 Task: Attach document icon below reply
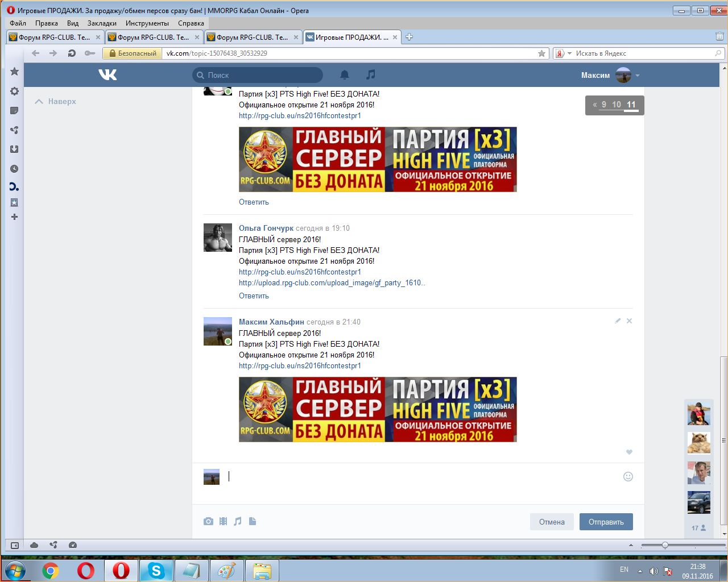(253, 521)
